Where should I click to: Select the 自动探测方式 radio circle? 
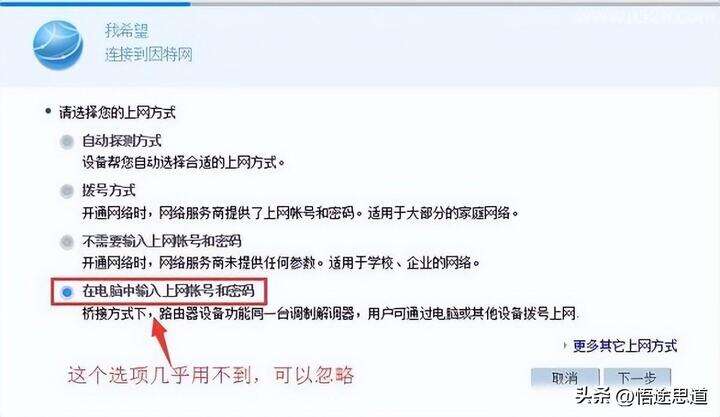point(67,141)
